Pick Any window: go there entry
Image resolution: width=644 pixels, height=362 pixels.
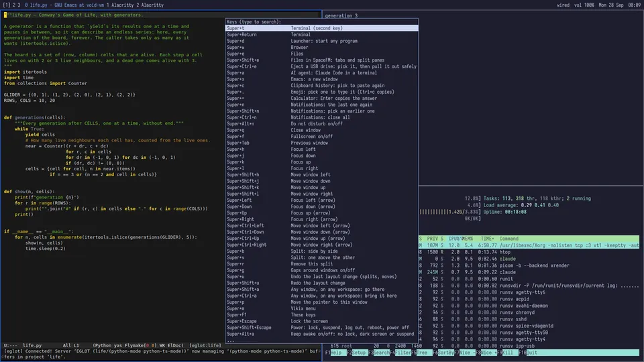click(x=321, y=290)
